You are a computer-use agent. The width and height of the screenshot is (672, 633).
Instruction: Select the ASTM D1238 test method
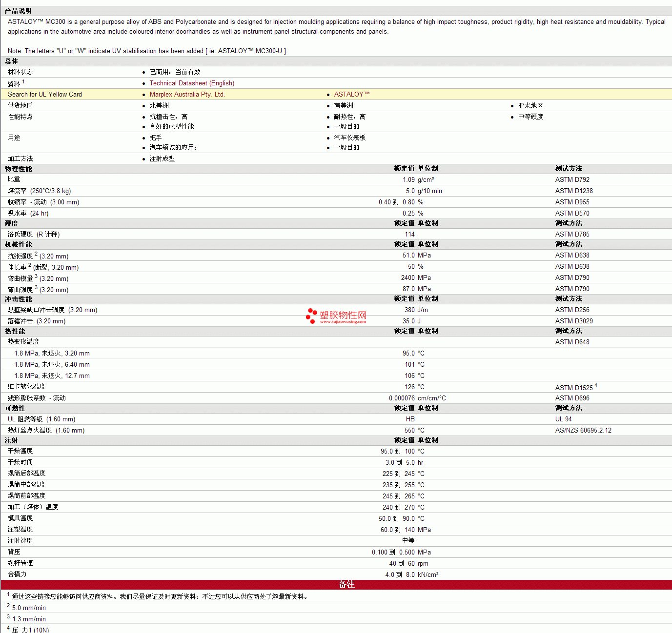point(574,191)
